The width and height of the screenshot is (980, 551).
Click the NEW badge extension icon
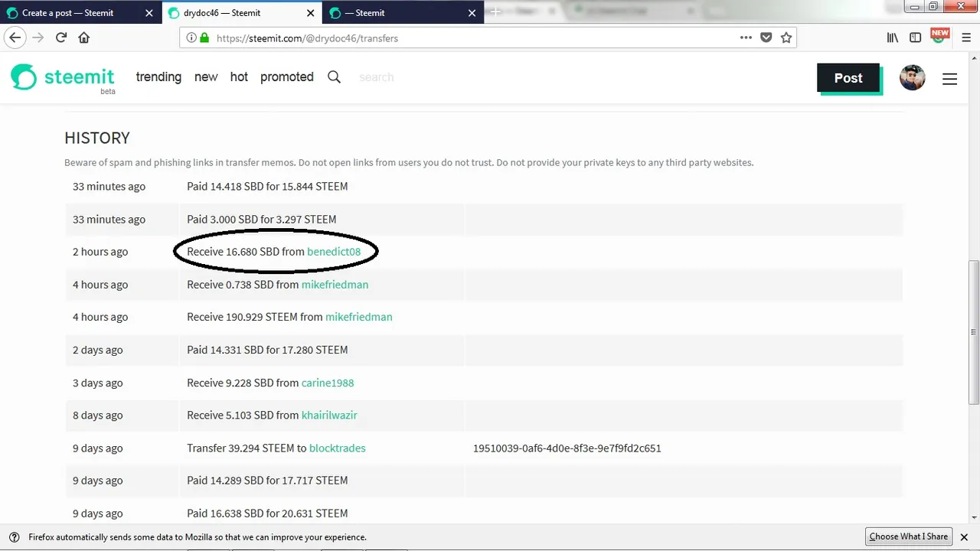939,36
